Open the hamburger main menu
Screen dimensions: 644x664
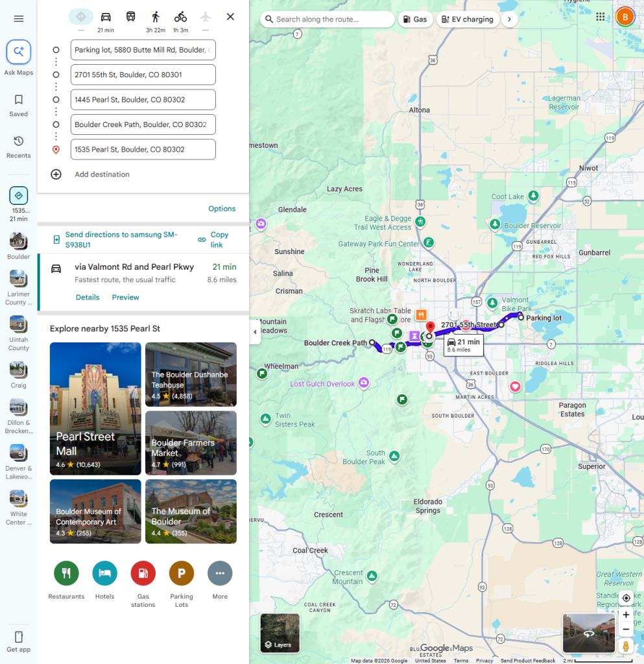coord(19,19)
